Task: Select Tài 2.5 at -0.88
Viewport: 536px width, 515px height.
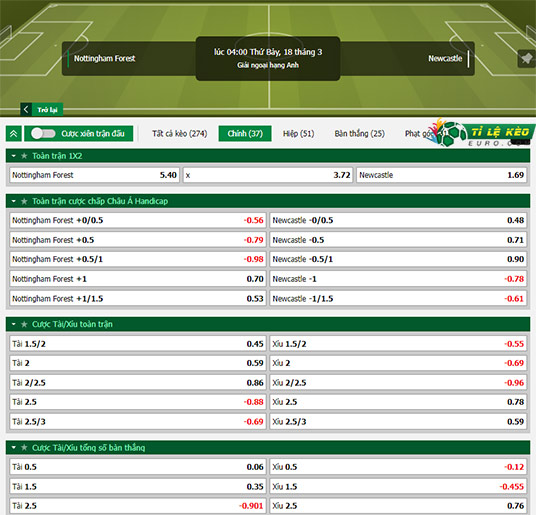Action: click(138, 402)
